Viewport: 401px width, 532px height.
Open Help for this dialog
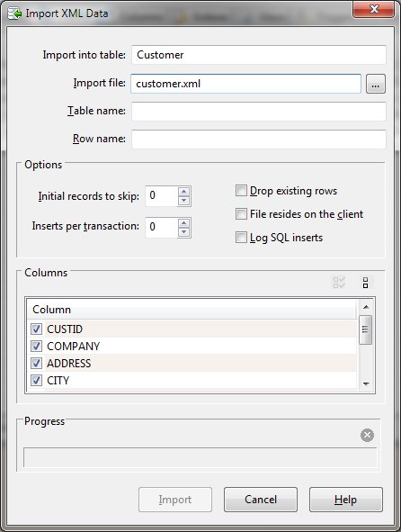tap(346, 500)
